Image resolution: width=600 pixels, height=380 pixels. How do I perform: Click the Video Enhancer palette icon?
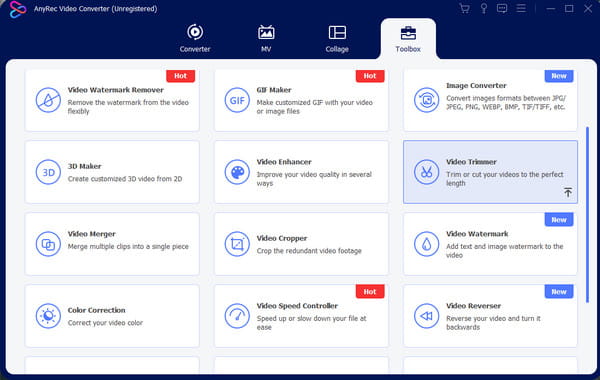click(237, 172)
